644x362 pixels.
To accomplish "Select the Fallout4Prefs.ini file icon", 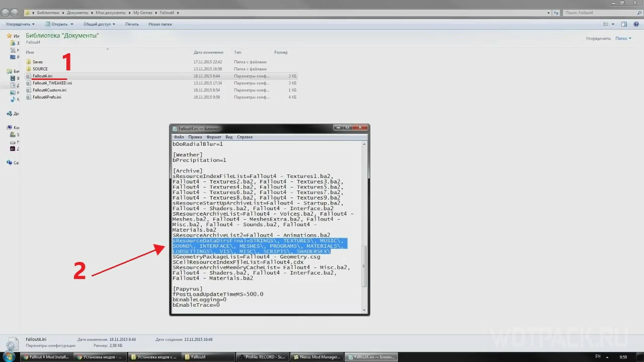I will pyautogui.click(x=29, y=97).
